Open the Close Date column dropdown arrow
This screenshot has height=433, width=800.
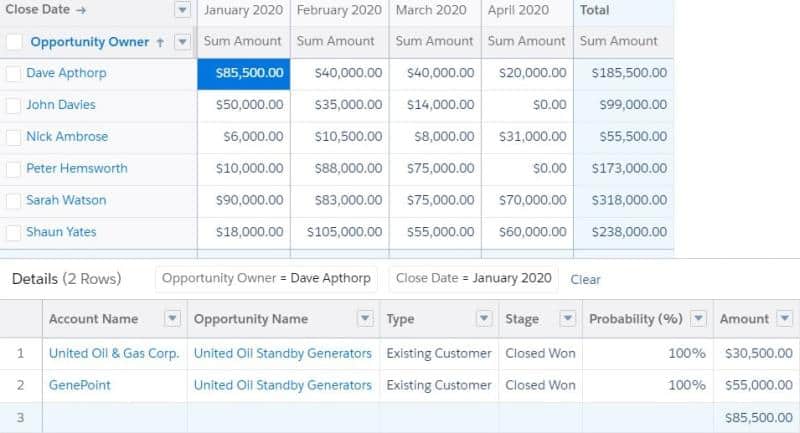point(181,10)
